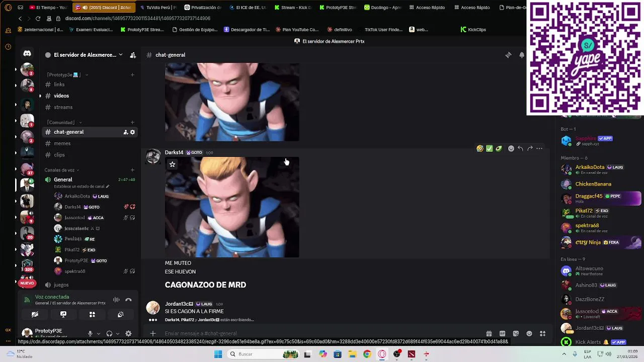Open noise suppression waveform icon
644x362 pixels.
click(116, 300)
